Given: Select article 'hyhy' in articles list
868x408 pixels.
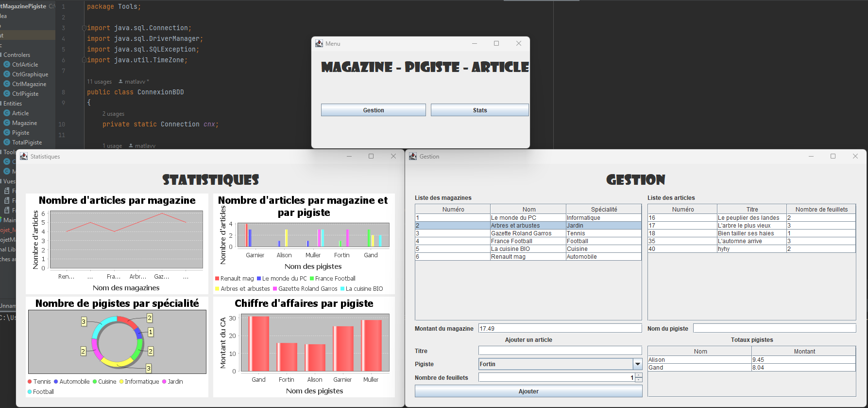Looking at the screenshot, I should coord(752,249).
